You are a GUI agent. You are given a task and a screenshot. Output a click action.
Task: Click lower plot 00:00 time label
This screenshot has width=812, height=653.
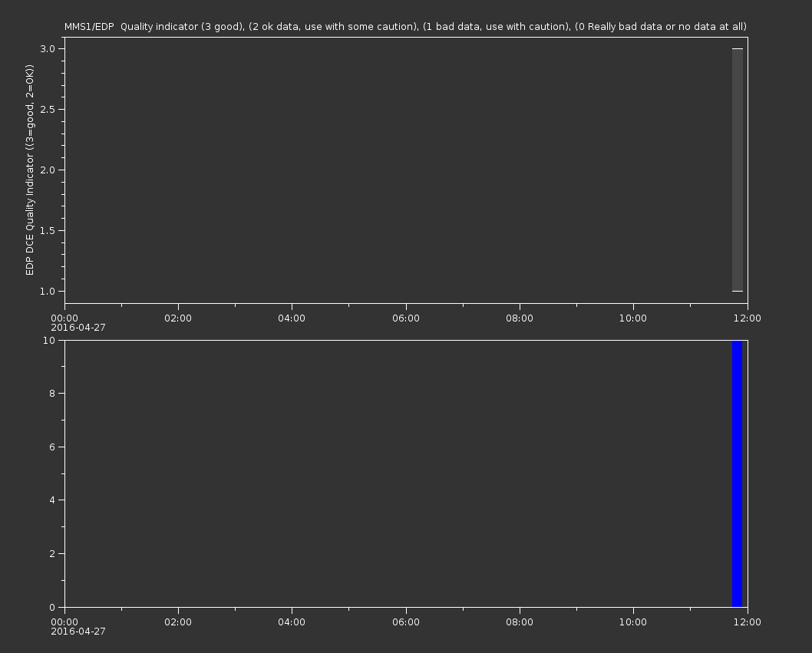coord(64,622)
